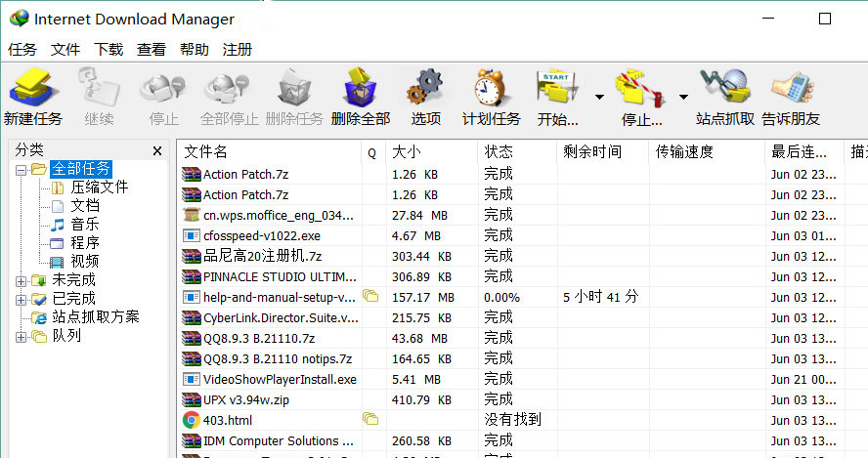Expand the 已完成 tree node
The height and width of the screenshot is (458, 868).
click(x=22, y=301)
